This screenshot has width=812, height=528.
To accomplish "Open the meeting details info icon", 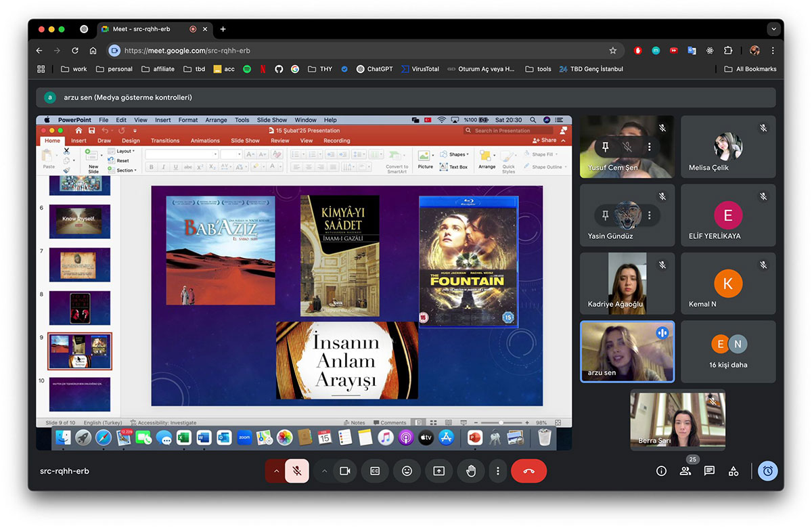I will [661, 471].
